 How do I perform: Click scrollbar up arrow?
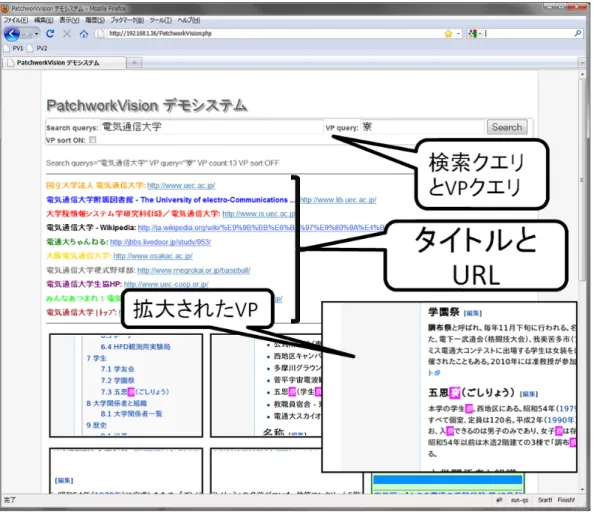coord(582,75)
